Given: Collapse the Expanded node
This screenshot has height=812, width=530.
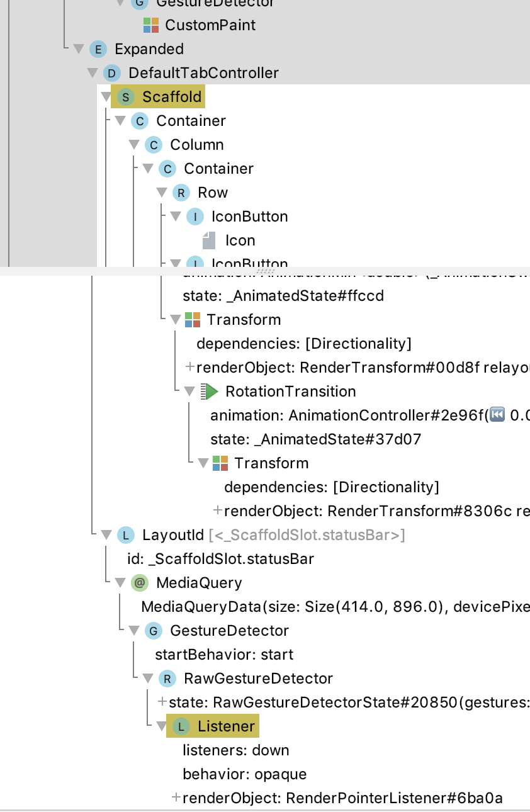Looking at the screenshot, I should point(79,49).
